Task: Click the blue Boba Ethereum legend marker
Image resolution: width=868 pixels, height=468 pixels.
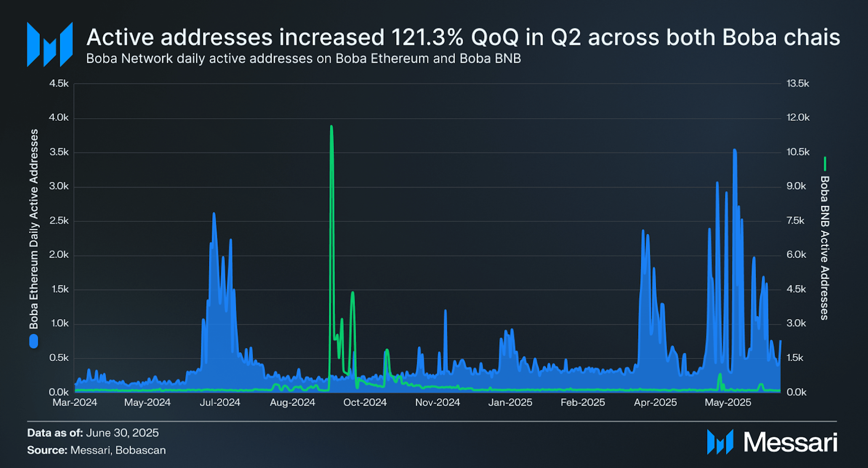Action: [34, 341]
